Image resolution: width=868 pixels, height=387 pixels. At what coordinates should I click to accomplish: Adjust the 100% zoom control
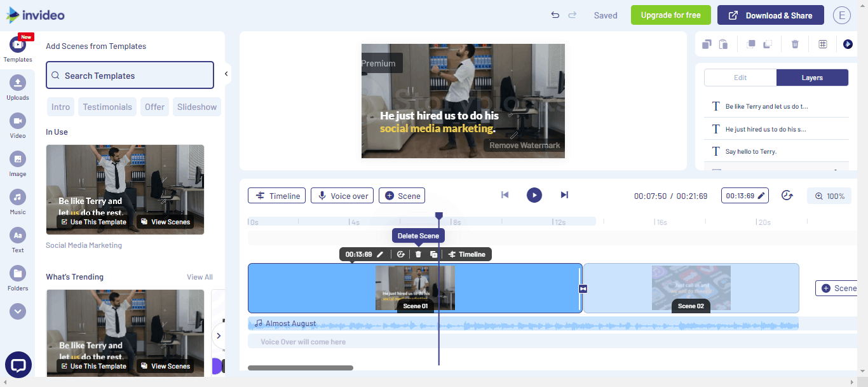[x=829, y=196]
